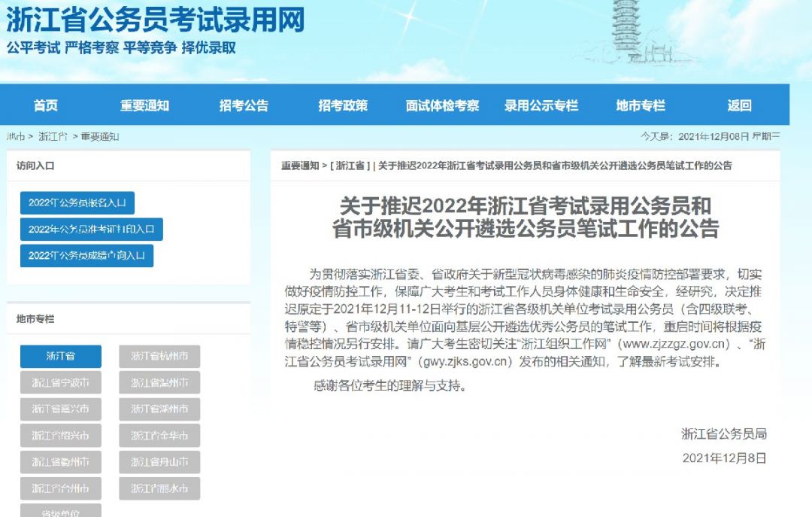Select the 招考公告 menu item
812x517 pixels.
click(x=244, y=106)
